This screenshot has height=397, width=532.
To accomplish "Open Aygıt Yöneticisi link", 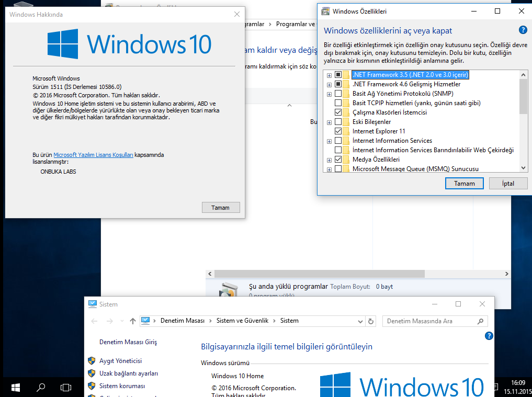I will [120, 361].
